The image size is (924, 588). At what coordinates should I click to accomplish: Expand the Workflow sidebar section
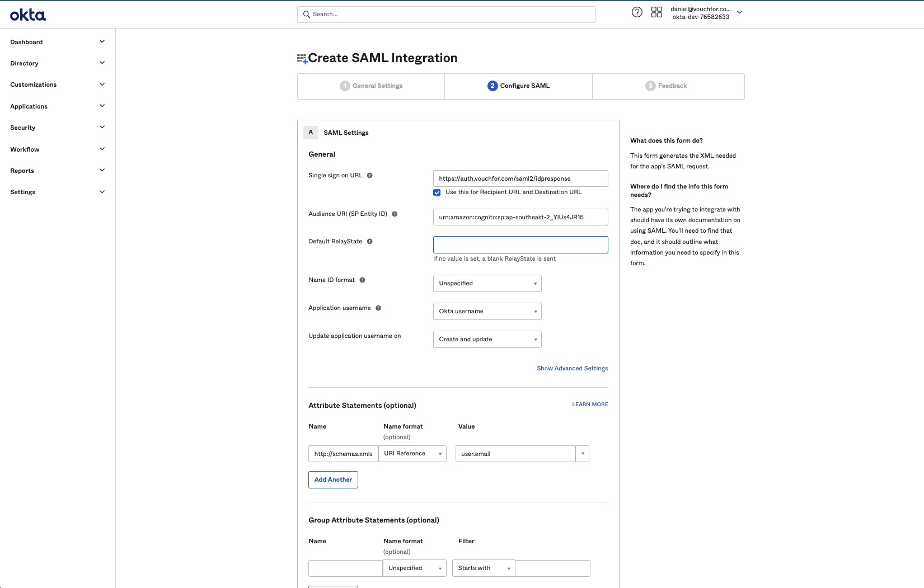pos(58,149)
